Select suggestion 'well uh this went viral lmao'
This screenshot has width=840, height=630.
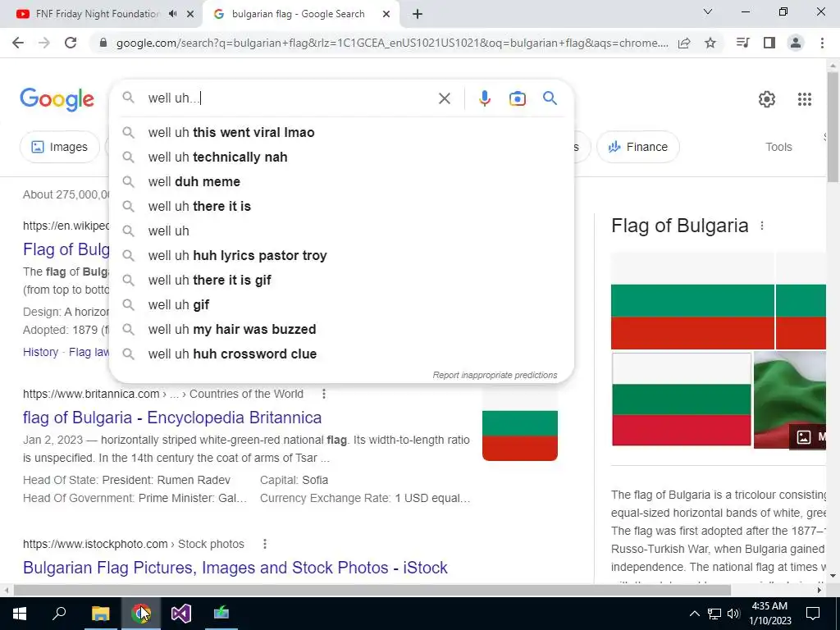click(341, 132)
